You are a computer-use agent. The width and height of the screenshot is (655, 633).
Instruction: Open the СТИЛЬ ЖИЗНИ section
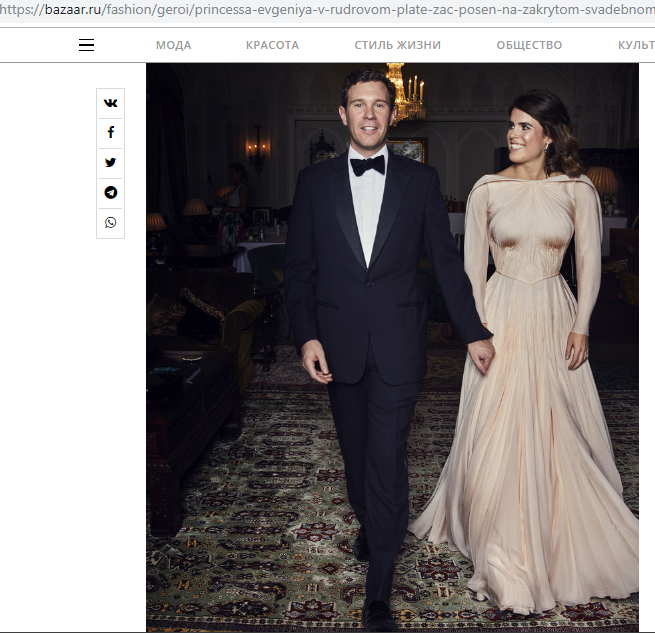(x=398, y=45)
